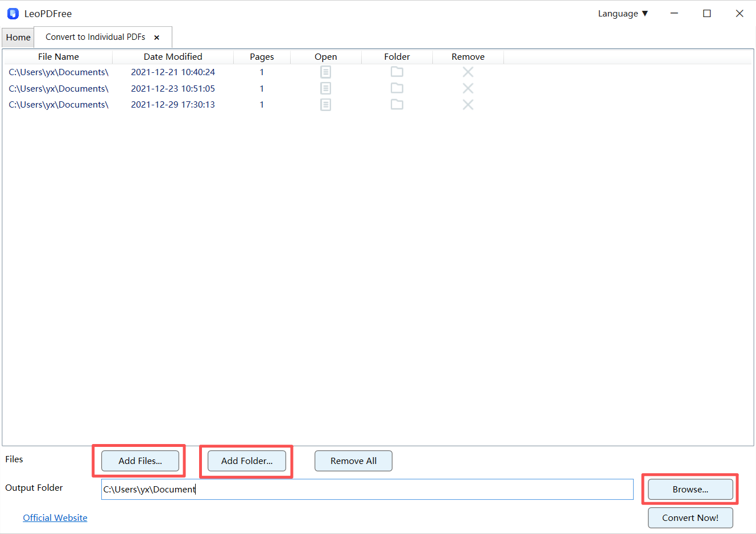
Task: Click the date 2021-12-21 10:40:24
Action: pyautogui.click(x=173, y=72)
